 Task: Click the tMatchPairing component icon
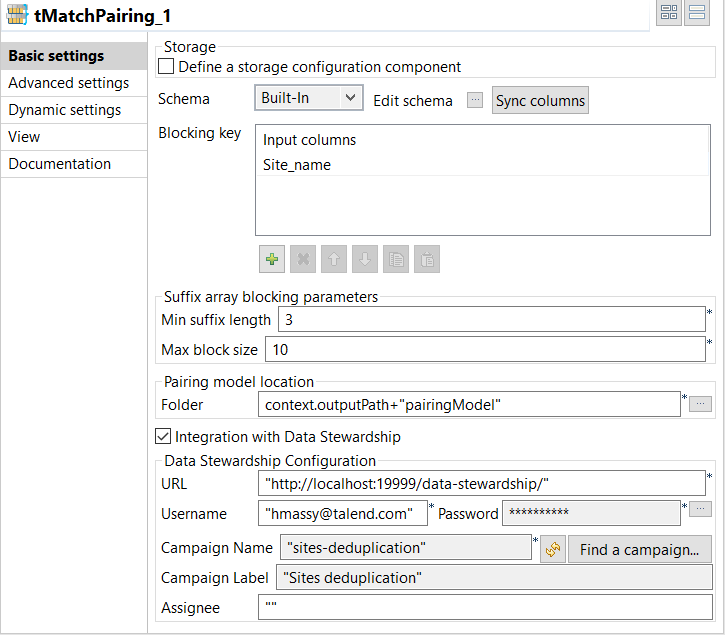(x=17, y=15)
